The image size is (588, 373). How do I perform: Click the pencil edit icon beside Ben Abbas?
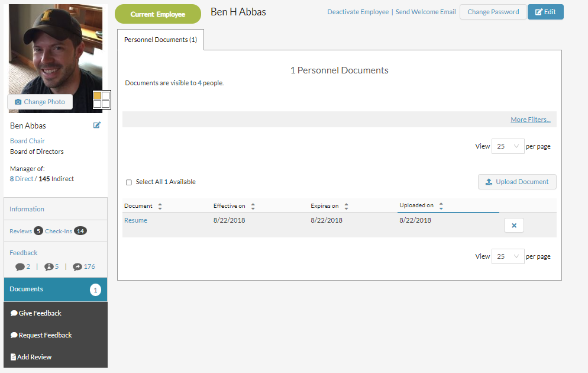click(x=97, y=126)
